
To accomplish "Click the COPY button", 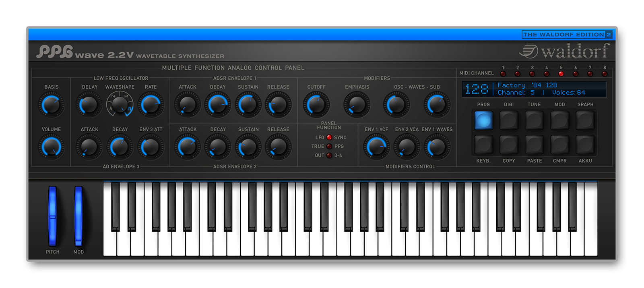I will point(509,144).
